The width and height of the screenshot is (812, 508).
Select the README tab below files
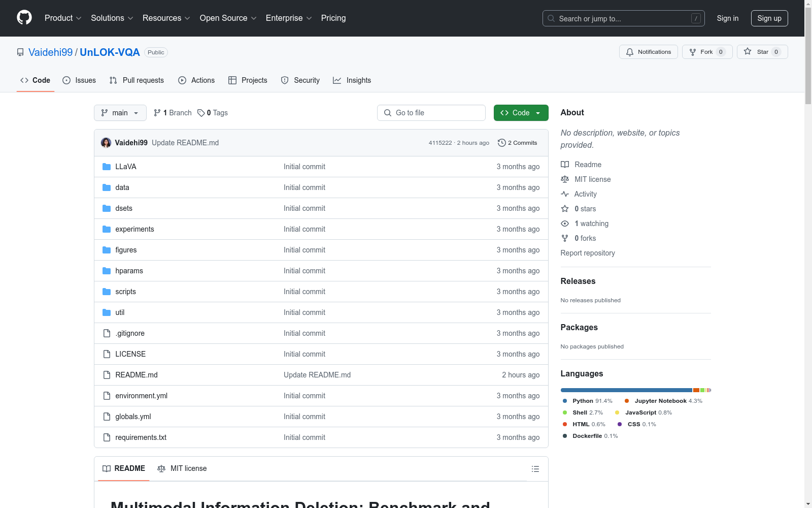124,468
